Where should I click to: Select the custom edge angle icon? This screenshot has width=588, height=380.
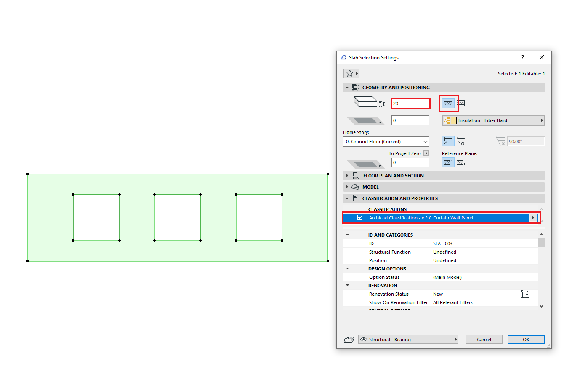coord(461,141)
